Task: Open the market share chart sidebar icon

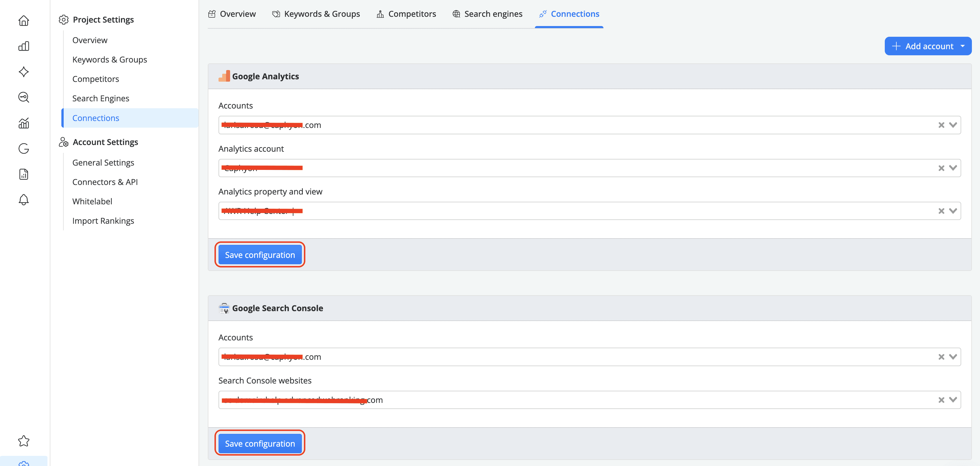Action: [23, 123]
